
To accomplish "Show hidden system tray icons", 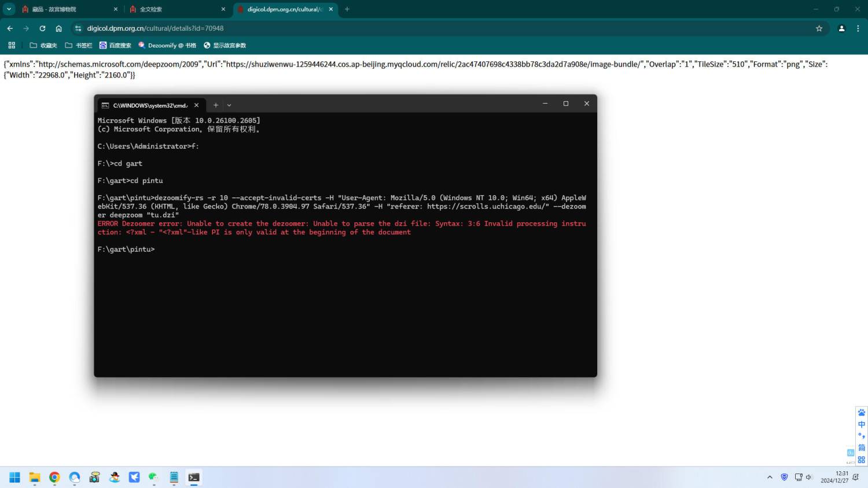I will click(x=770, y=477).
